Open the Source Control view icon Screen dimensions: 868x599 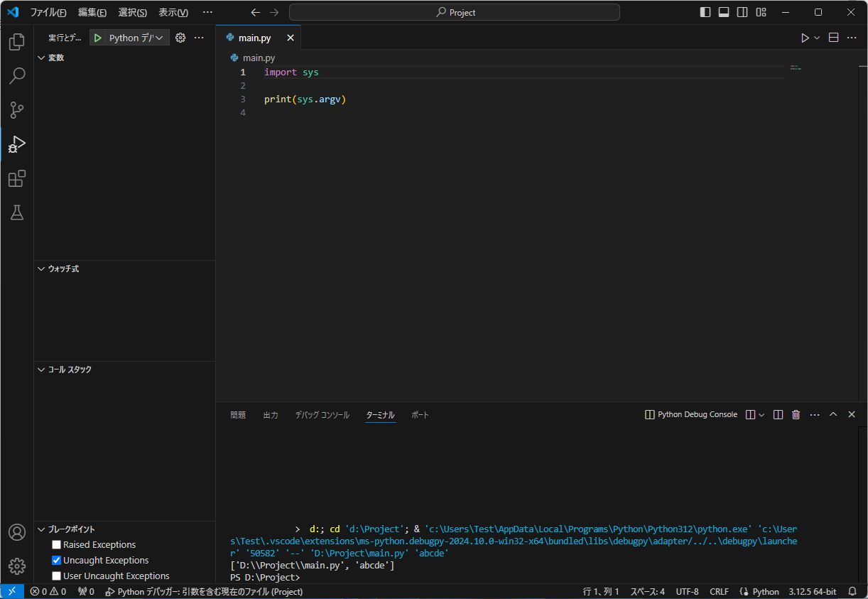pos(17,109)
